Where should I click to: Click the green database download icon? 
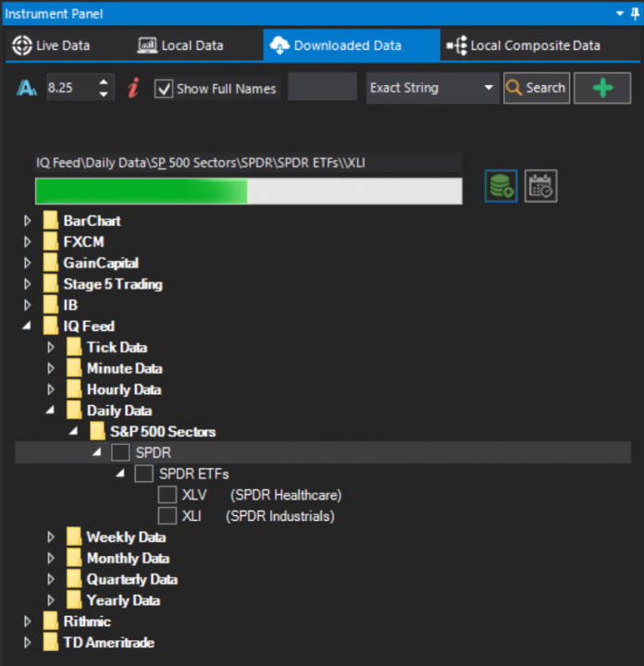[x=502, y=186]
